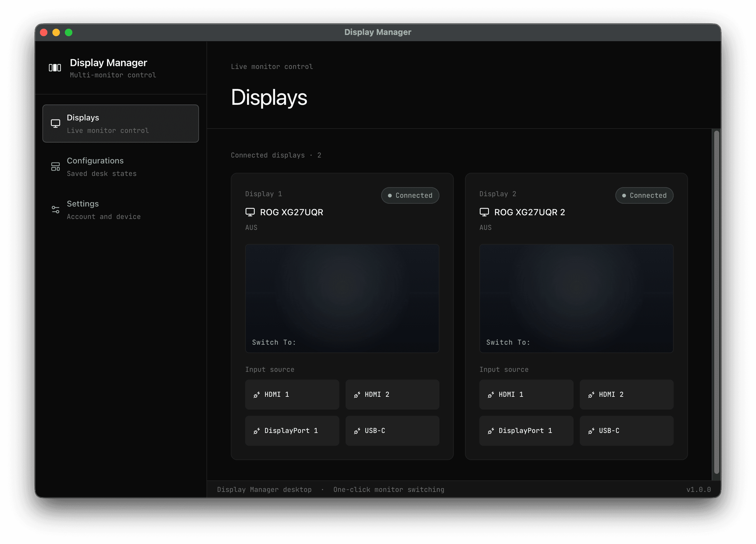756x544 pixels.
Task: Click the vertical scrollbar of displays panel
Action: [x=716, y=302]
